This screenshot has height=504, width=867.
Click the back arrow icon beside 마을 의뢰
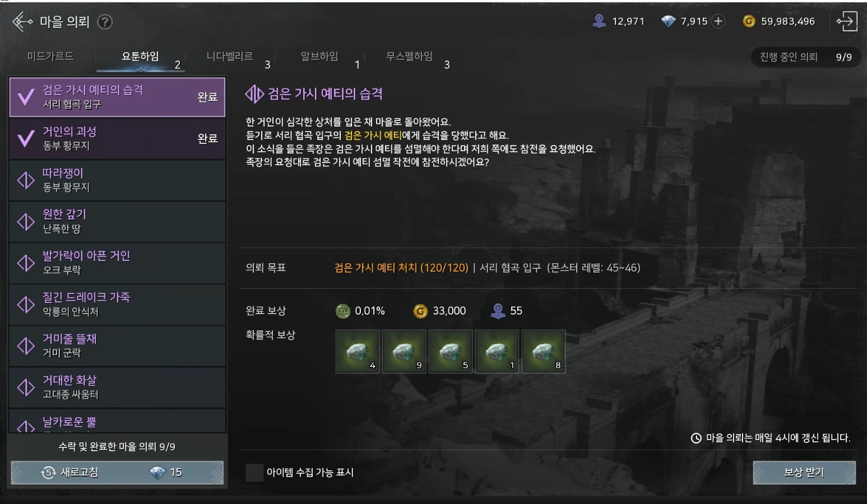coord(22,22)
